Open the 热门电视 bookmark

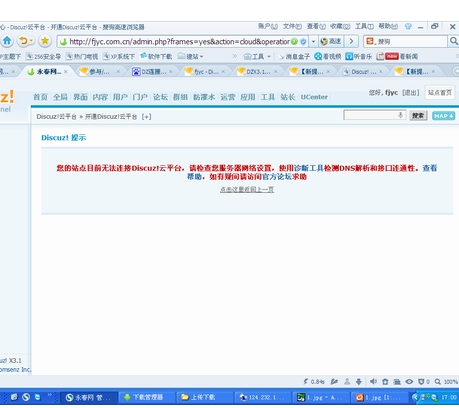coord(82,56)
